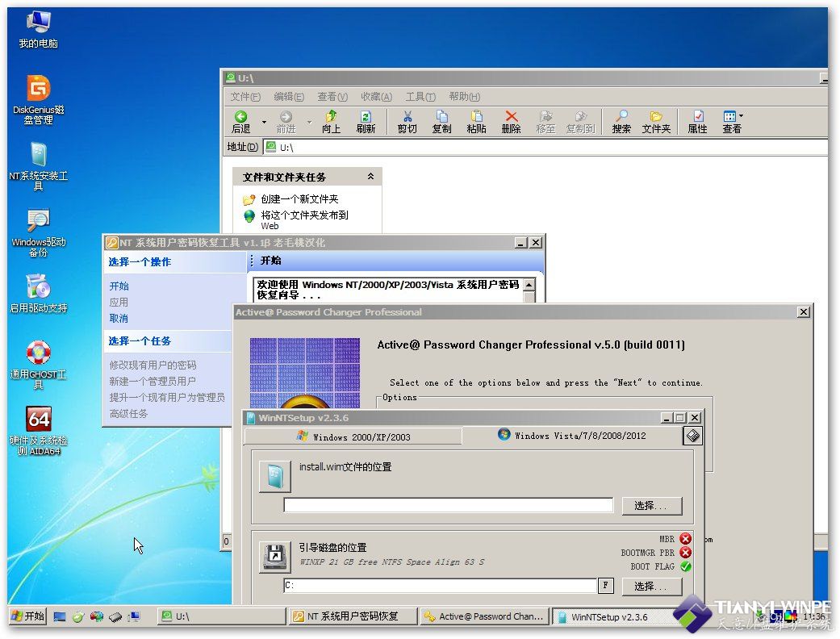The width and height of the screenshot is (840, 639).
Task: Click 新建一个管理员用户 task text
Action: tap(153, 381)
